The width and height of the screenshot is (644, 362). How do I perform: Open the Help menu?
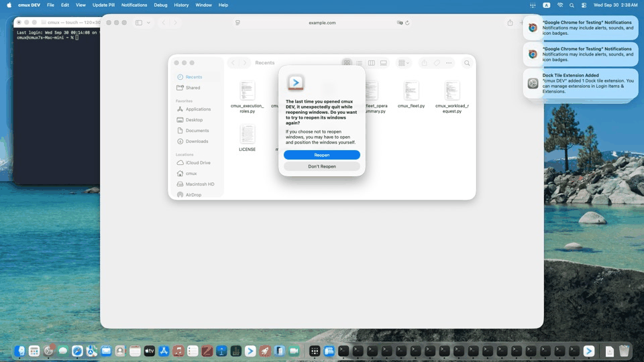[223, 5]
